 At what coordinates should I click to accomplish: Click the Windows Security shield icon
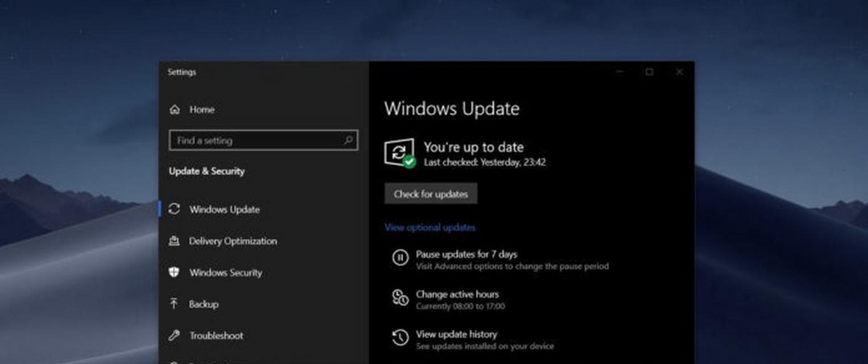(174, 272)
